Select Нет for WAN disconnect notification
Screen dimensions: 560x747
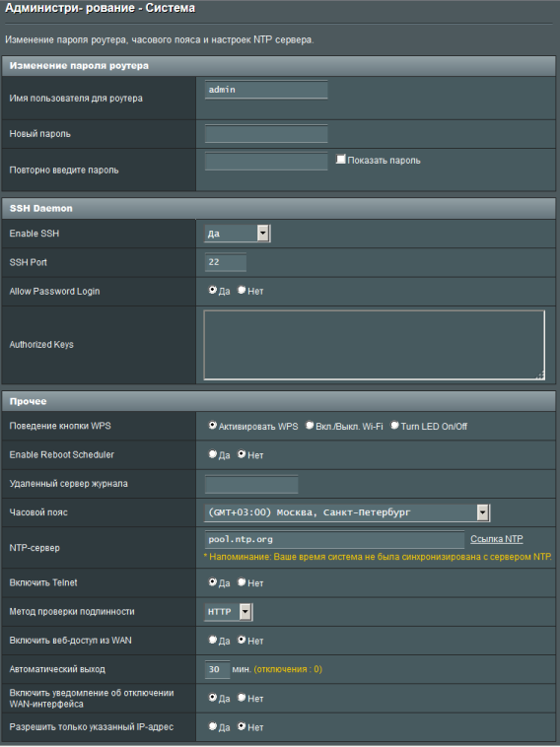pos(242,698)
